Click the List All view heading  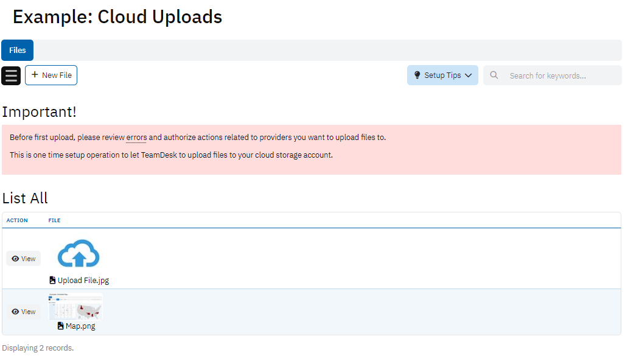click(25, 198)
